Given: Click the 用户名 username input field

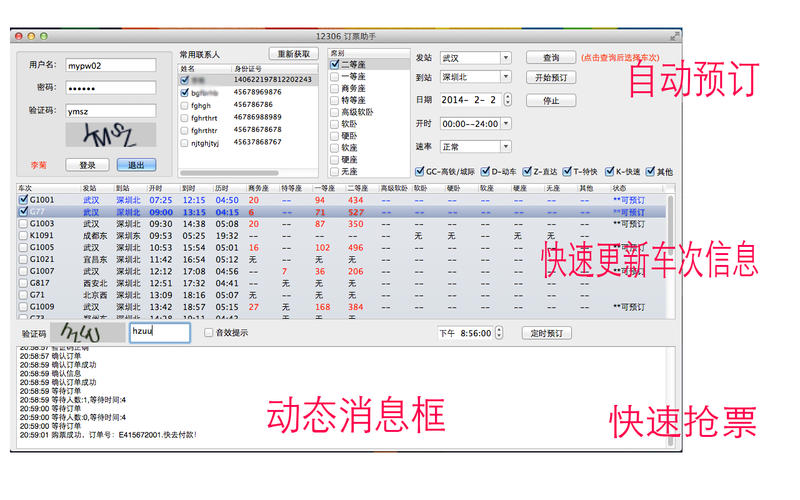Looking at the screenshot, I should coord(111,65).
